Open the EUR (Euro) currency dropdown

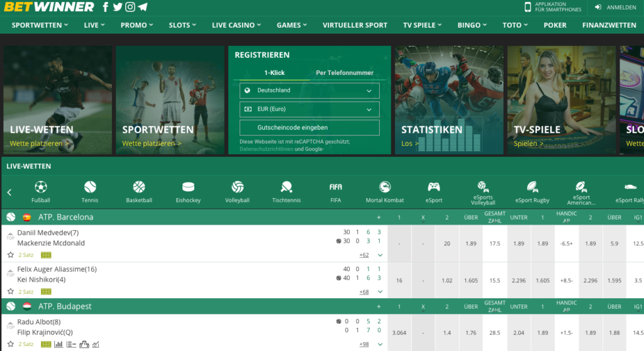pos(309,109)
